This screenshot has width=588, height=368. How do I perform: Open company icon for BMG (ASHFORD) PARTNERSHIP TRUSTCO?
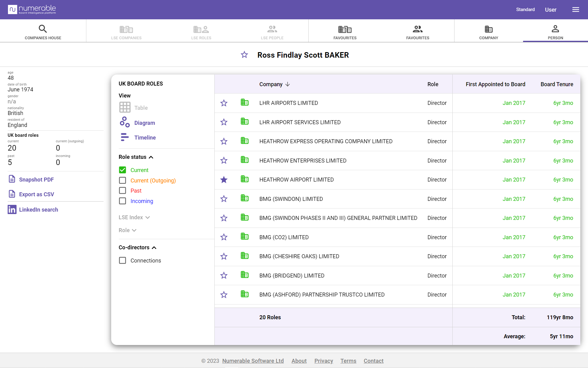244,294
